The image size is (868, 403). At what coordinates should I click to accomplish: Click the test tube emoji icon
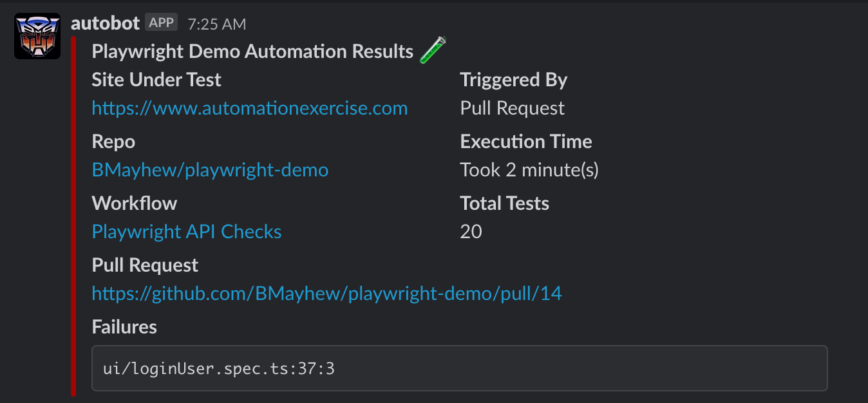pyautogui.click(x=433, y=50)
